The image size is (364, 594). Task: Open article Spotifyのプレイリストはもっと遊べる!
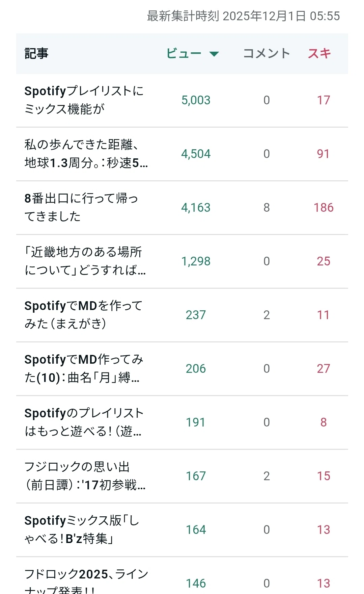pos(84,422)
